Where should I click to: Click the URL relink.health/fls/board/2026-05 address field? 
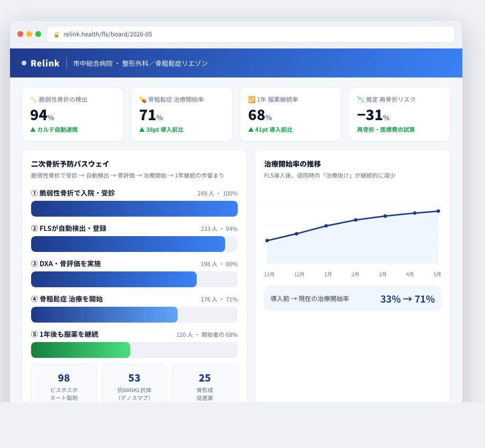click(x=250, y=34)
